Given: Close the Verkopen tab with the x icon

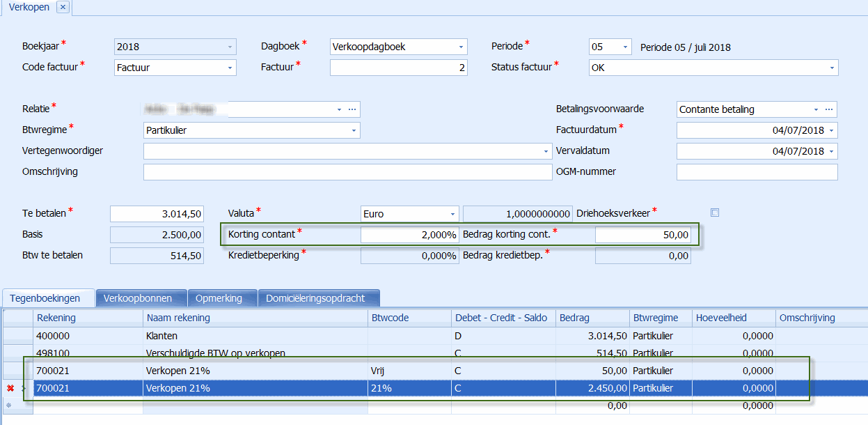Looking at the screenshot, I should (63, 7).
